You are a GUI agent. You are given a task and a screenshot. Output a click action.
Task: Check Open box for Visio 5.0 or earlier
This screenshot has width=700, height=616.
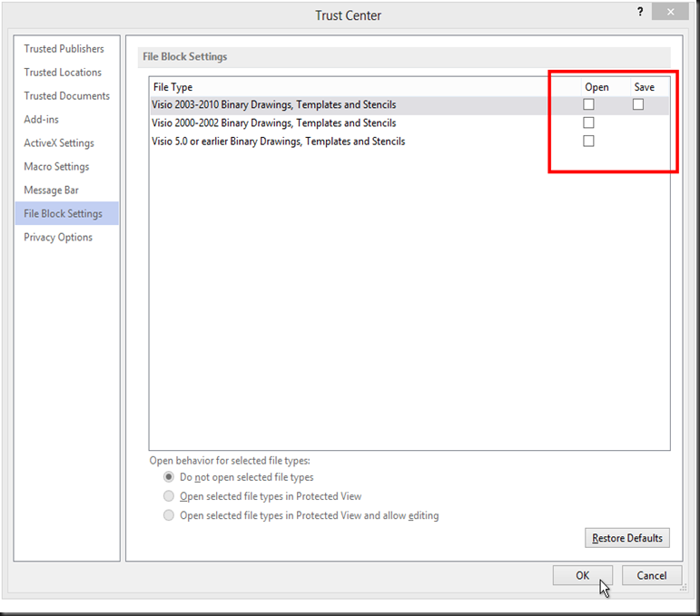point(588,141)
